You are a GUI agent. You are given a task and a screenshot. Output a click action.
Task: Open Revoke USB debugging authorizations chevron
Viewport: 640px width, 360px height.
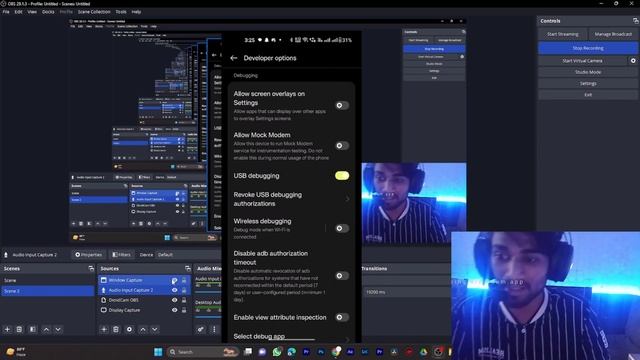347,199
